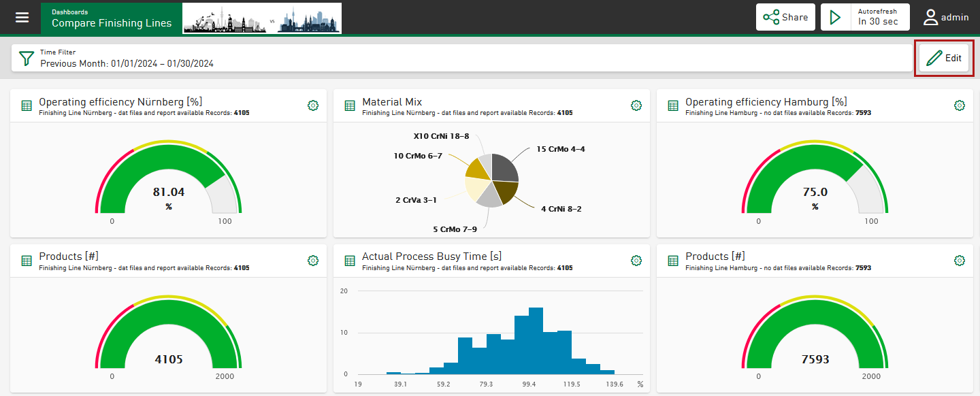
Task: Open the hamburger navigation menu
Action: 22,17
